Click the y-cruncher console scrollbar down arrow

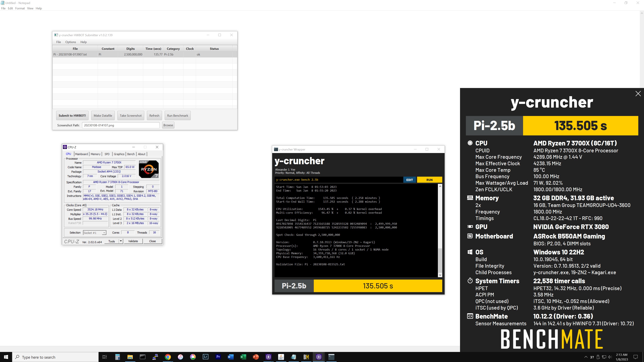click(x=440, y=275)
